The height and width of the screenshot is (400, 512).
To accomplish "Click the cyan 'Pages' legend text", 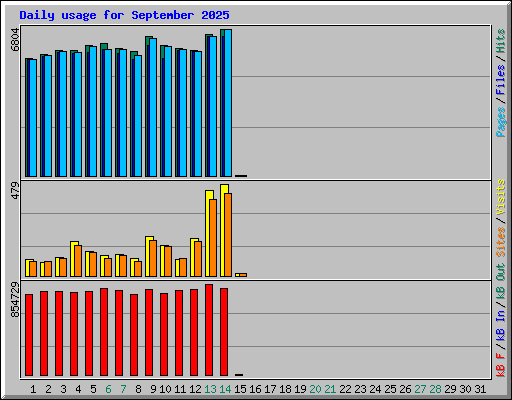I will (x=500, y=122).
